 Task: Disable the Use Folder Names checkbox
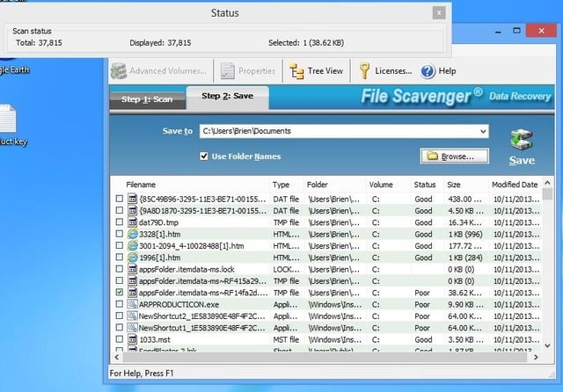point(203,156)
